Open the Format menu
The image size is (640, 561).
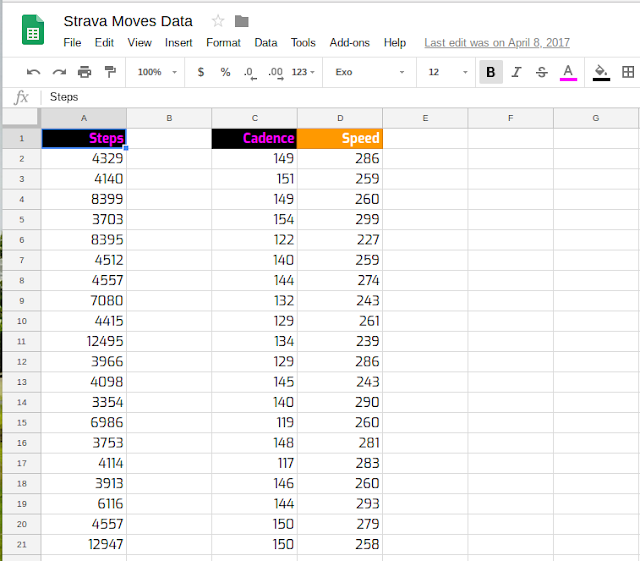[223, 42]
